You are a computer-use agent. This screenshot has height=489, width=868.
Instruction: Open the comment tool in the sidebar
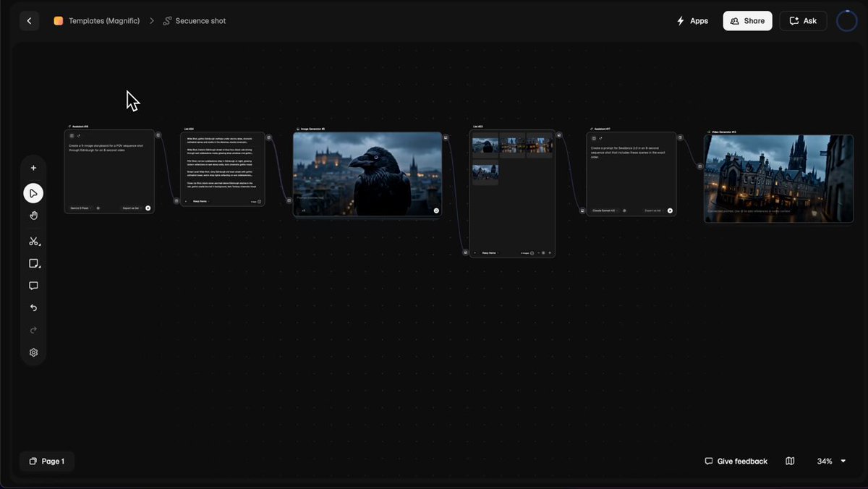(x=33, y=286)
